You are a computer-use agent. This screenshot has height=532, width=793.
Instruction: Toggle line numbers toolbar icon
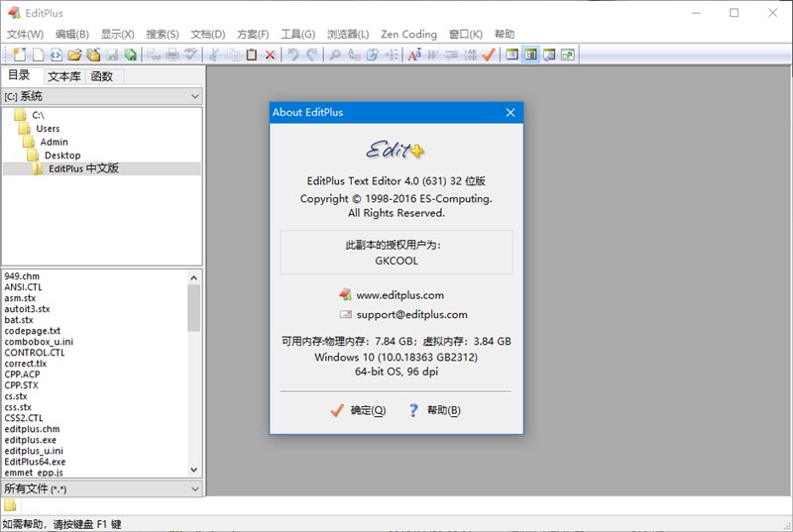(470, 54)
